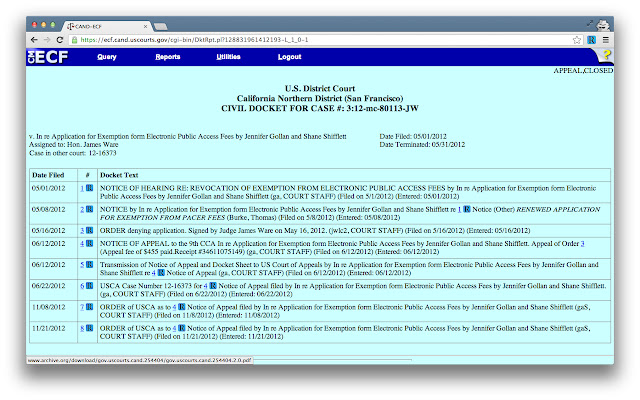Click the browser forward arrow
Screen dimensions: 640x400
[x=47, y=40]
